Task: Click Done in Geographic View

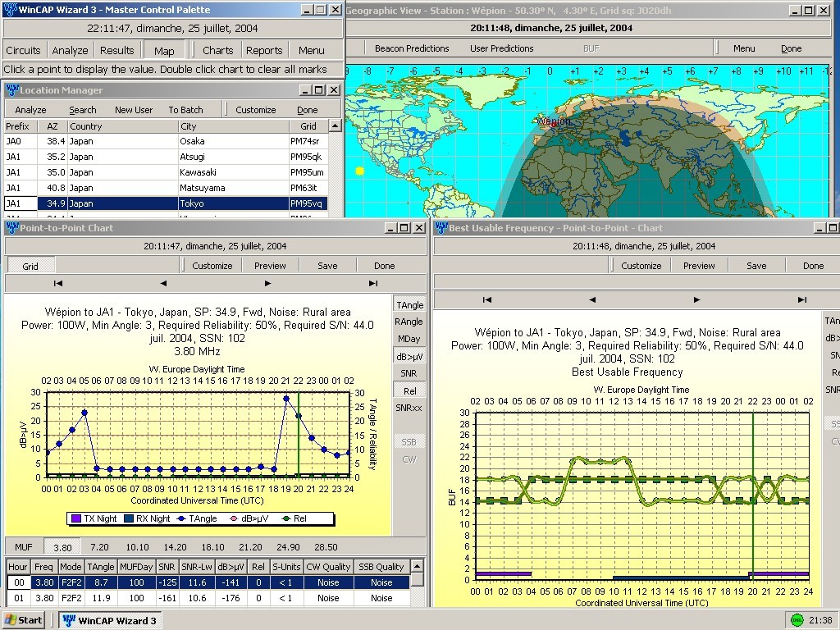Action: [x=792, y=48]
